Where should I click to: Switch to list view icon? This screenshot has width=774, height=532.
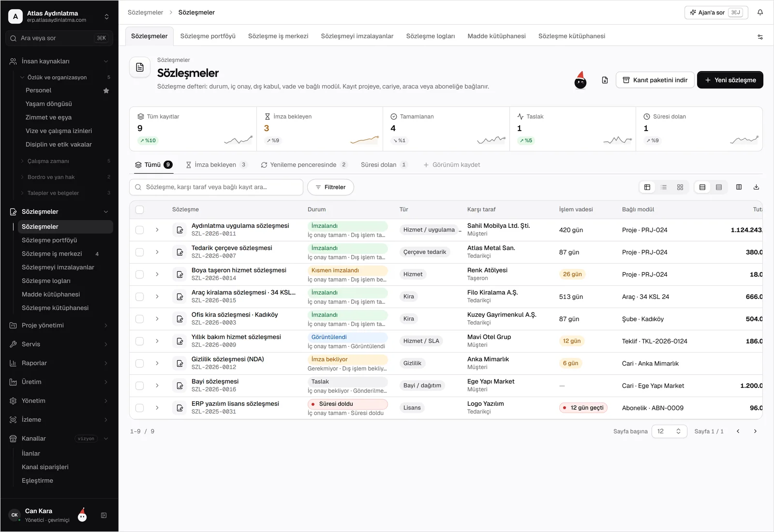click(664, 187)
